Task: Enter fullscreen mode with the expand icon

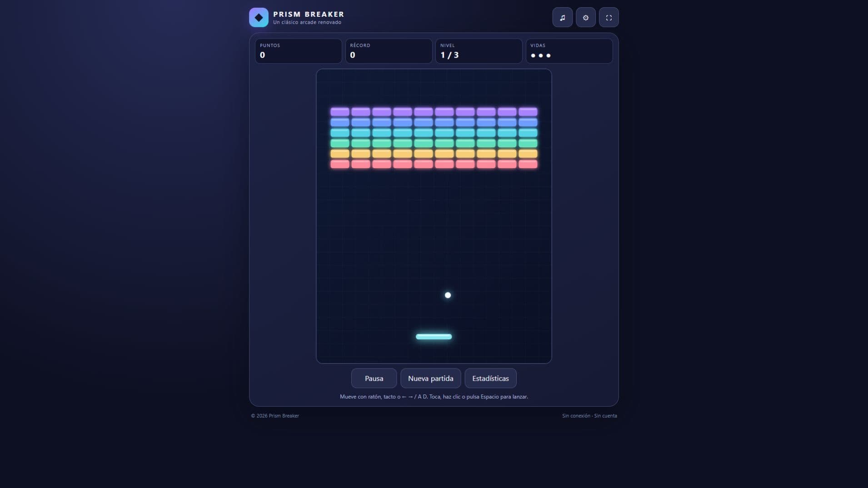Action: click(x=609, y=18)
